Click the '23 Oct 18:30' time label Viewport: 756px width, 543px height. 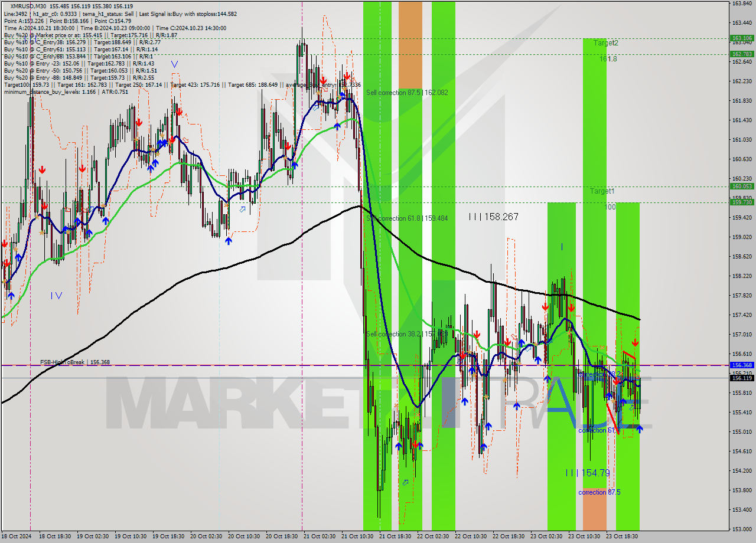(x=622, y=537)
